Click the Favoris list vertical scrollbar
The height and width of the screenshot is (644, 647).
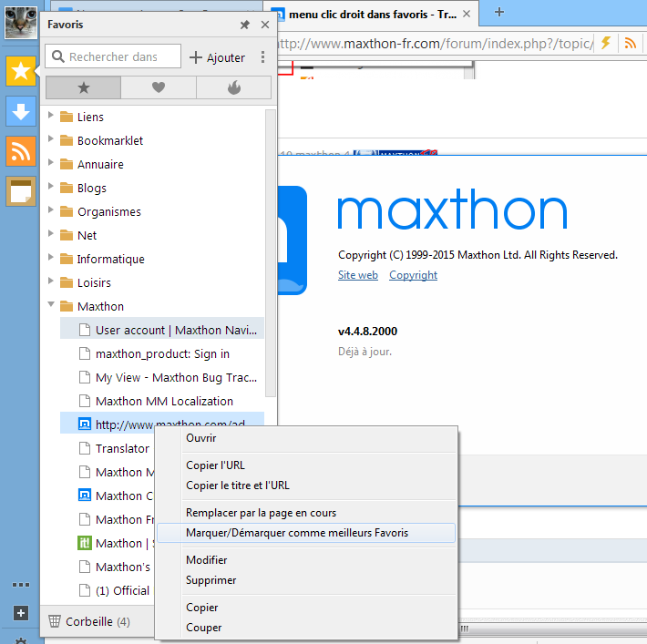(271, 252)
